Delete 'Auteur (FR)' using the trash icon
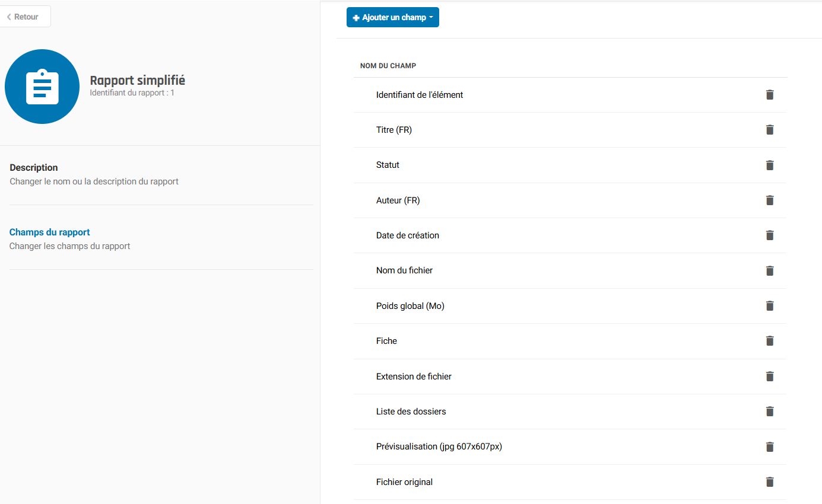Screen dimensions: 822x504 [x=770, y=200]
